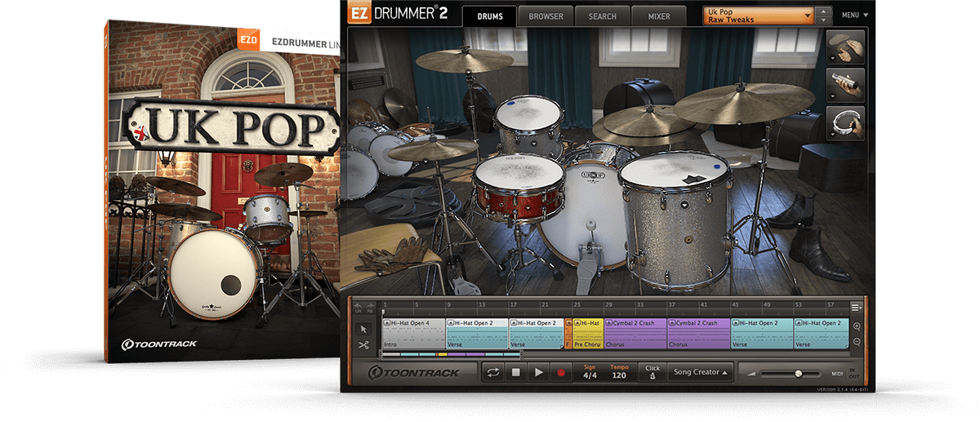Click the undo arrow above the timeline tools

358,308
